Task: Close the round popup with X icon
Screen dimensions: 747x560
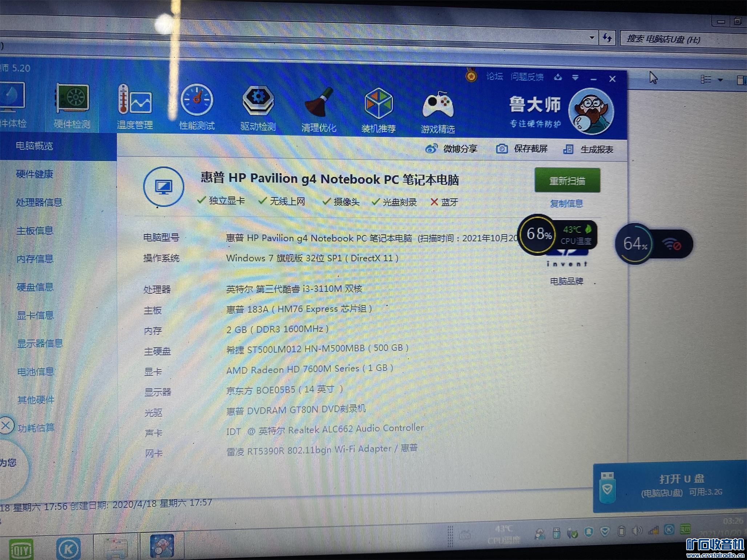Action: [x=6, y=426]
